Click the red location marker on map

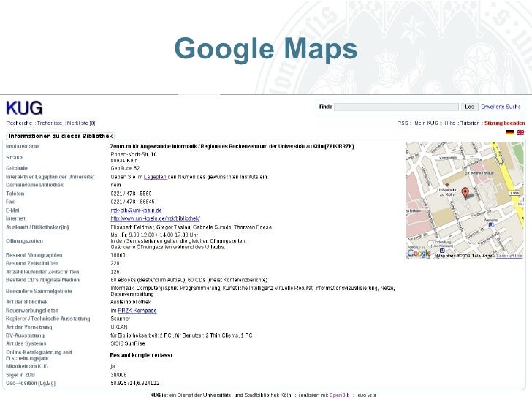pyautogui.click(x=465, y=194)
